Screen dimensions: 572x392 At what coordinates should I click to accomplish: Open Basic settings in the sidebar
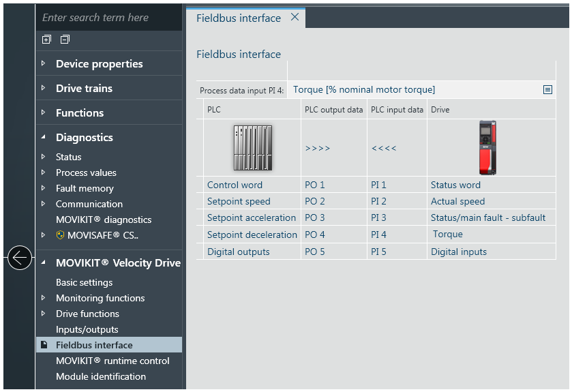(85, 282)
